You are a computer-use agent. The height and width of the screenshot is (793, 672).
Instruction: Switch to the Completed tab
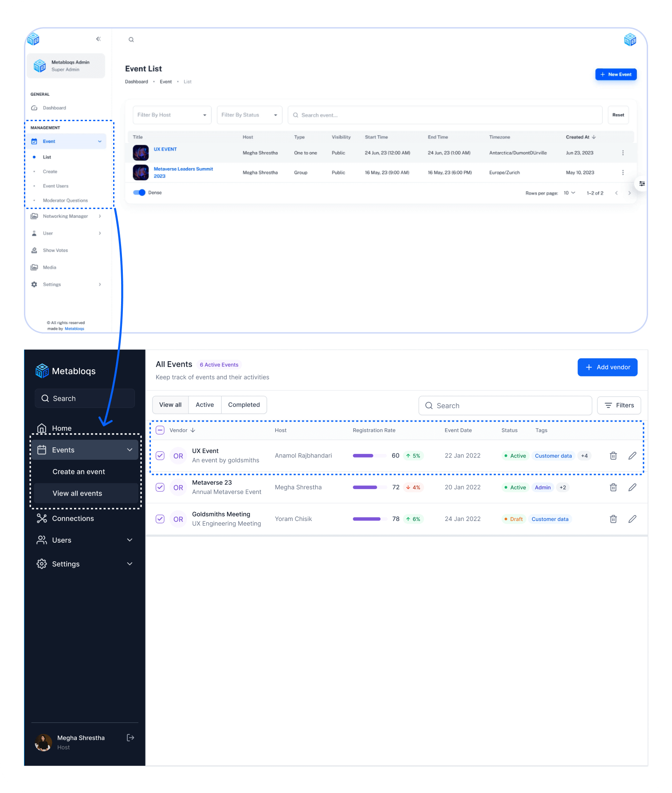pos(244,405)
